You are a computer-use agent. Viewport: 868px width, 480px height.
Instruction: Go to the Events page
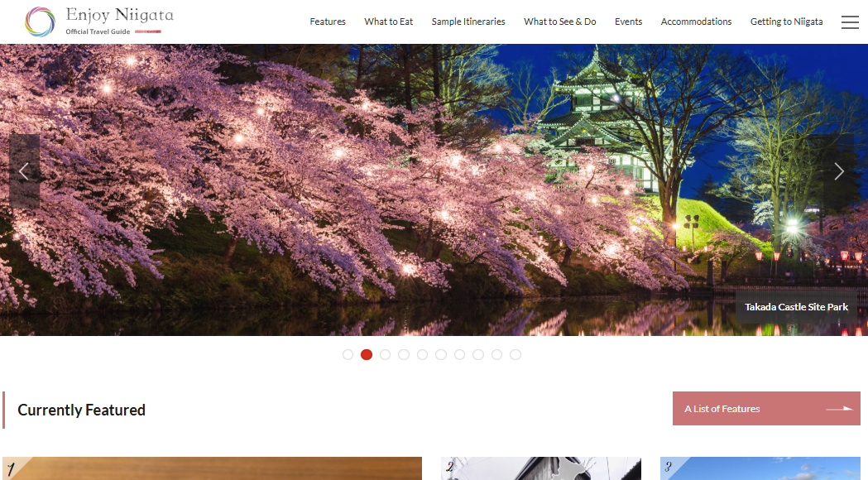[x=628, y=22]
